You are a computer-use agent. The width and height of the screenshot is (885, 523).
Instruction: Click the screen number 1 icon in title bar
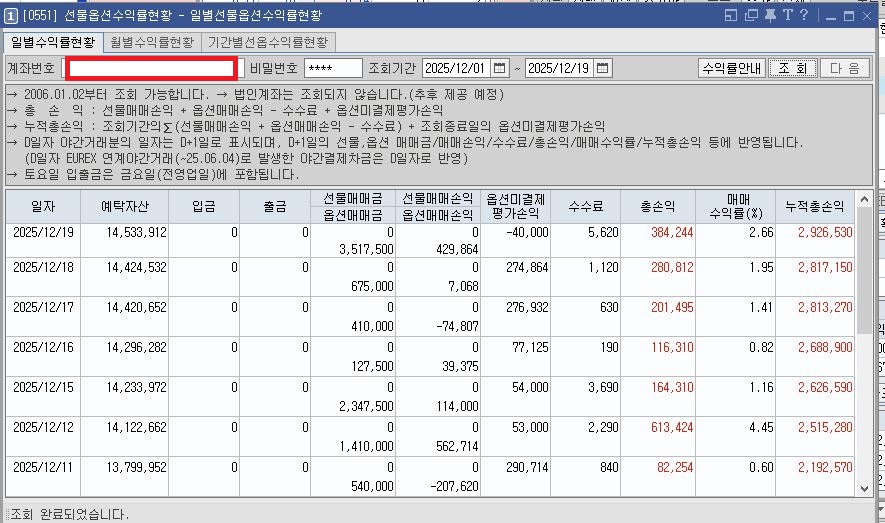(11, 16)
